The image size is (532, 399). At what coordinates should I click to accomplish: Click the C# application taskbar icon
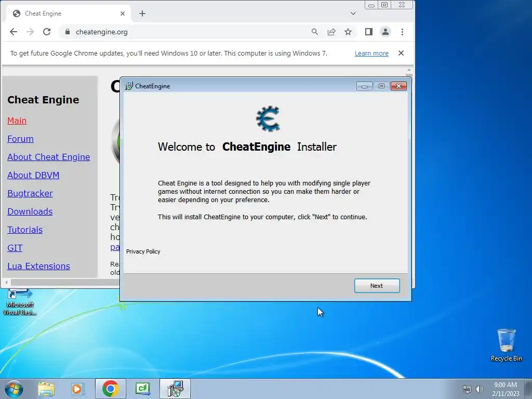pyautogui.click(x=143, y=389)
